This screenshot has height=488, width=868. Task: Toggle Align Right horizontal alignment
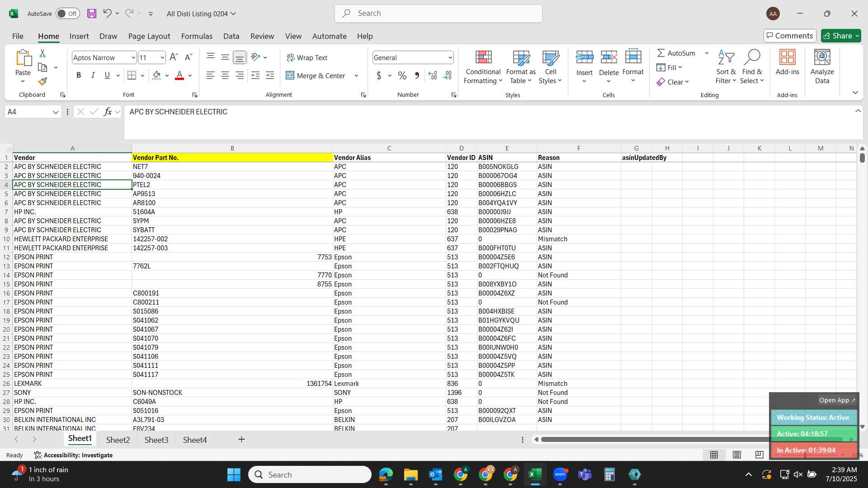click(240, 75)
